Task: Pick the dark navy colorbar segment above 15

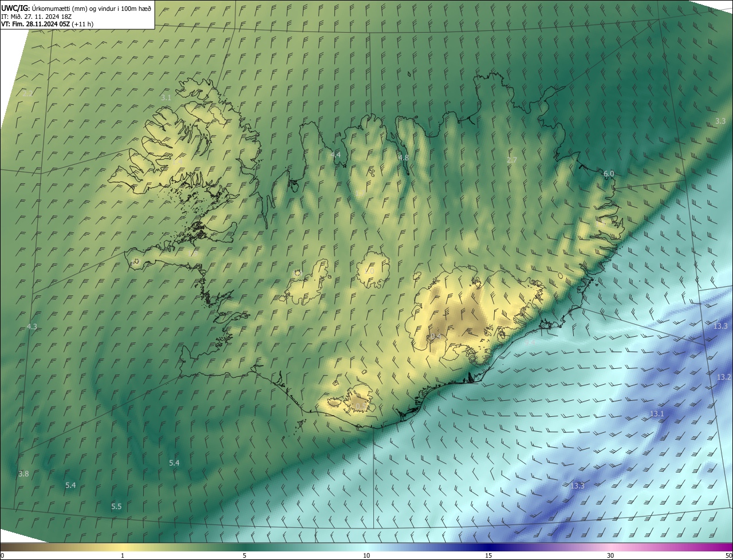Action: tap(488, 547)
